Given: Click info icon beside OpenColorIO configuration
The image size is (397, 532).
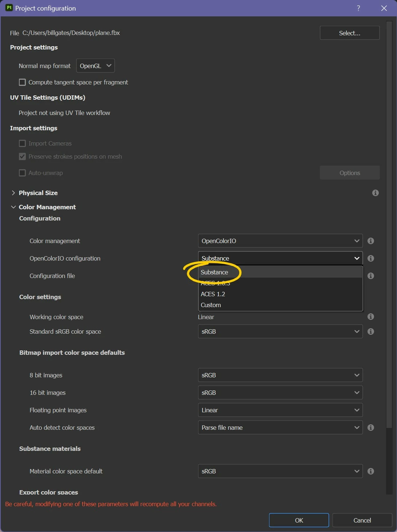Looking at the screenshot, I should point(371,258).
